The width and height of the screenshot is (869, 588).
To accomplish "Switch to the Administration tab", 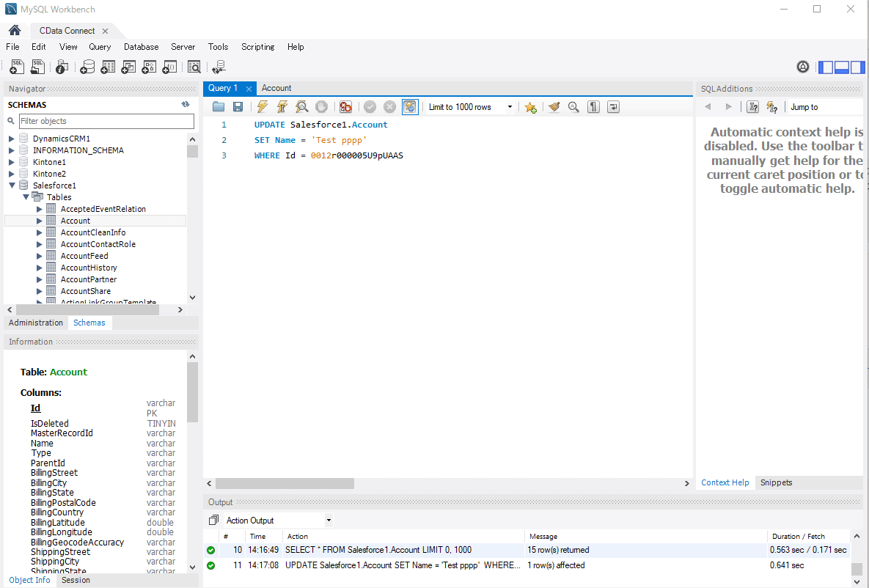I will (x=36, y=323).
